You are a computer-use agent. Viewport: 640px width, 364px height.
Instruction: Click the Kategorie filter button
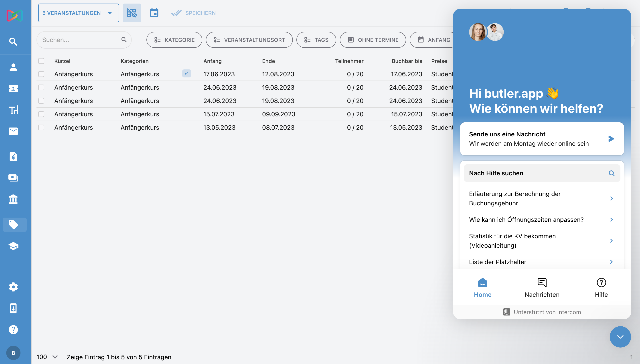pyautogui.click(x=174, y=40)
